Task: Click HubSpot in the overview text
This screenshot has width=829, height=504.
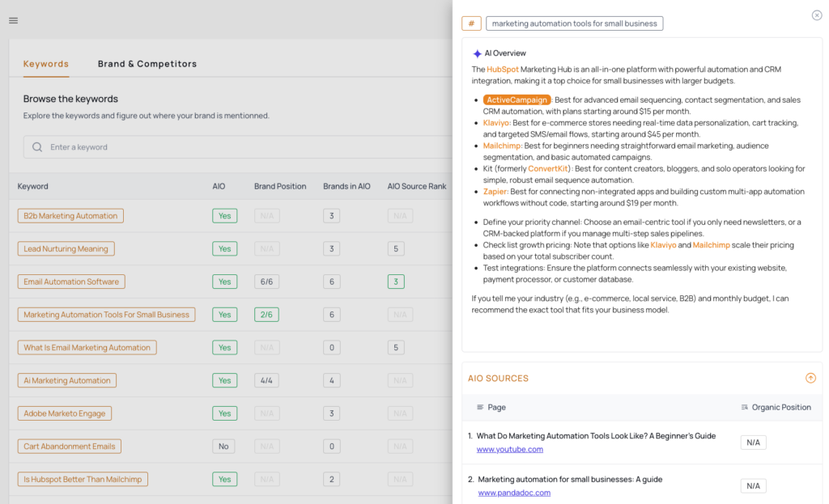Action: (502, 70)
